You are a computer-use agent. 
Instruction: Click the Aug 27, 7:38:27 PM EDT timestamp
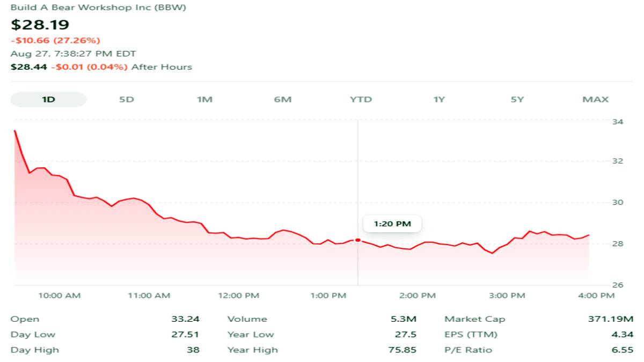coord(73,54)
